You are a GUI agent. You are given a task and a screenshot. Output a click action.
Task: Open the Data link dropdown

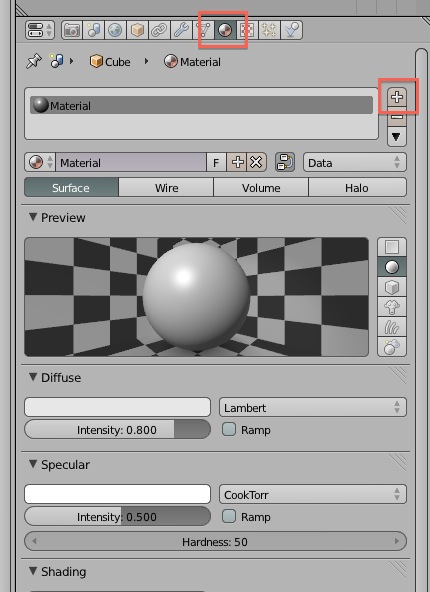click(355, 163)
